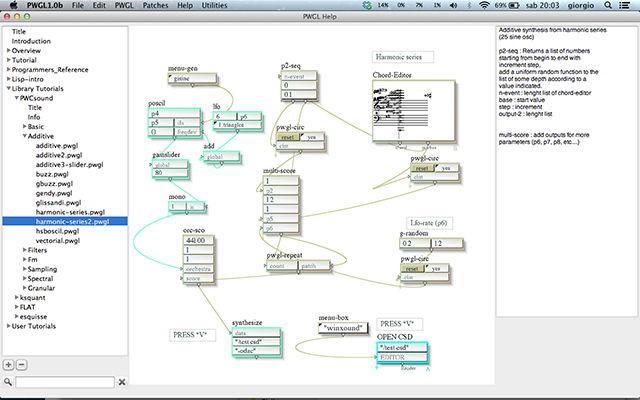Expand the Fm folder
The height and width of the screenshot is (400, 640).
tap(24, 259)
